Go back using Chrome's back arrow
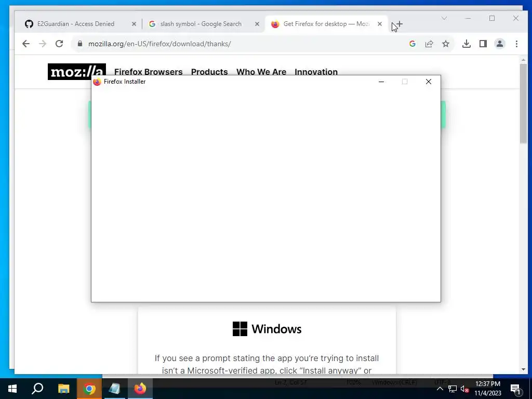The image size is (532, 399). click(x=26, y=44)
